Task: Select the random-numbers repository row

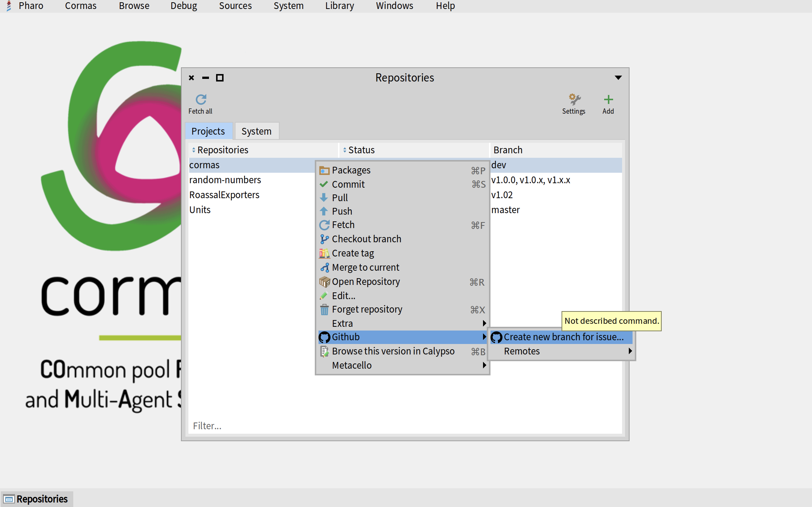Action: tap(225, 180)
